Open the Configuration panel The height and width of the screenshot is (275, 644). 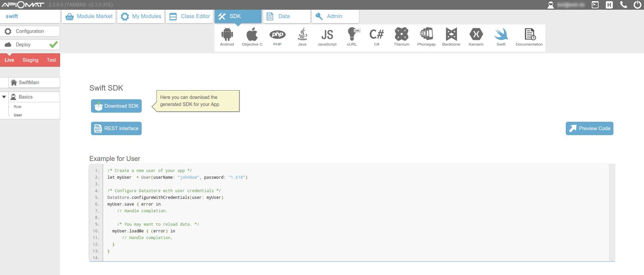[30, 31]
